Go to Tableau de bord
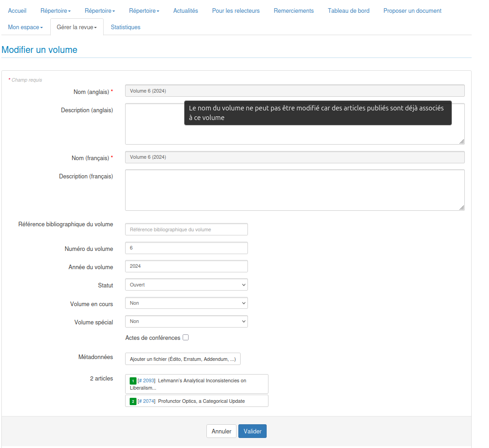 click(348, 10)
